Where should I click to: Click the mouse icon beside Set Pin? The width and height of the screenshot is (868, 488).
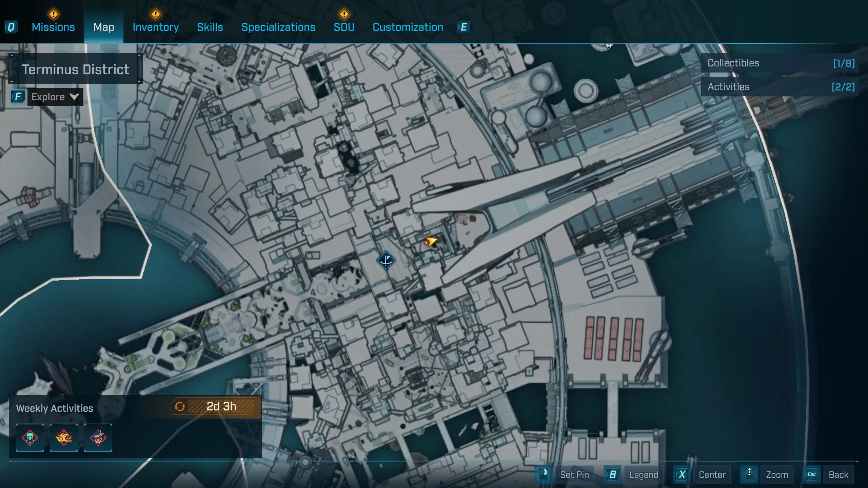(x=544, y=474)
